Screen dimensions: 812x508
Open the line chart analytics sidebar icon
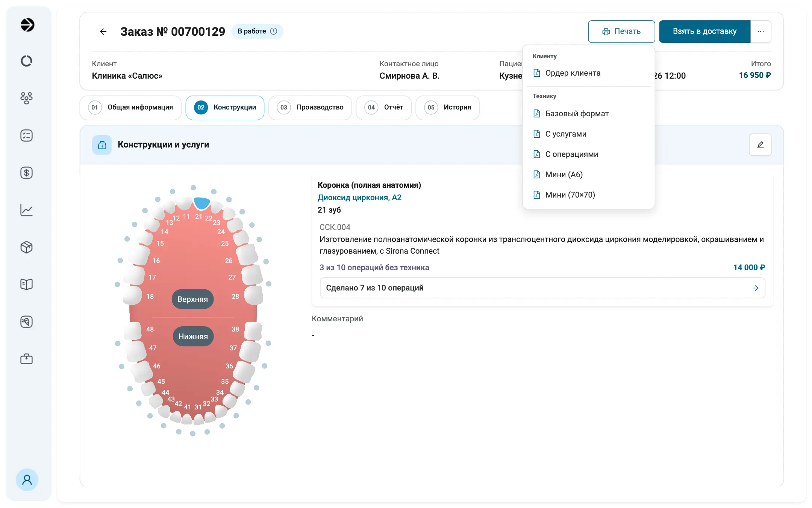tap(26, 210)
